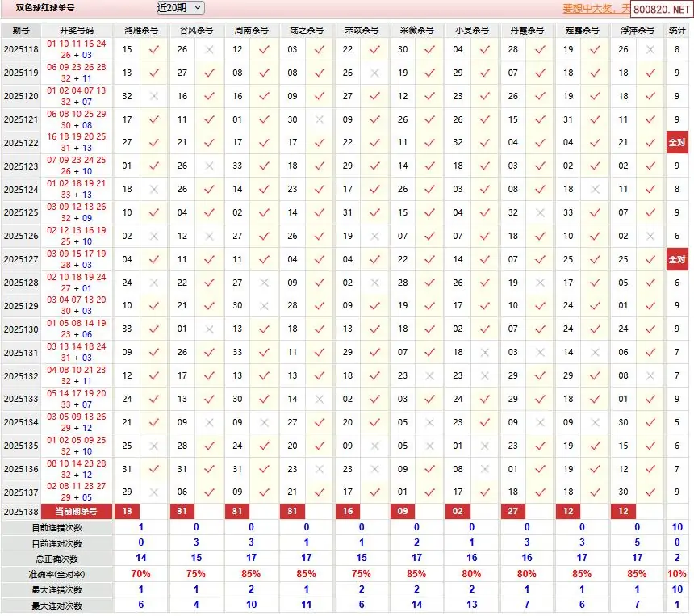Screen dimensions: 694x616
Task: Click the X mark for 谷风杀号 in issue 2025118
Action: click(209, 49)
